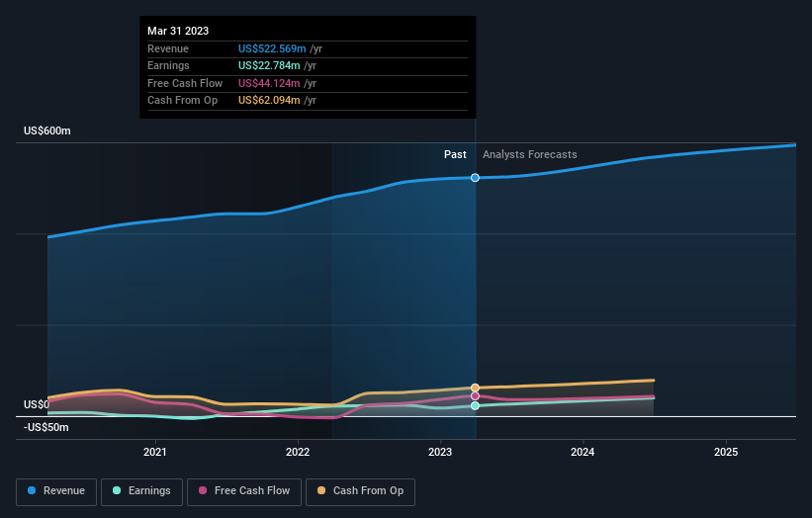
Task: Click the Mar 31 2023 tooltip date
Action: (x=178, y=31)
